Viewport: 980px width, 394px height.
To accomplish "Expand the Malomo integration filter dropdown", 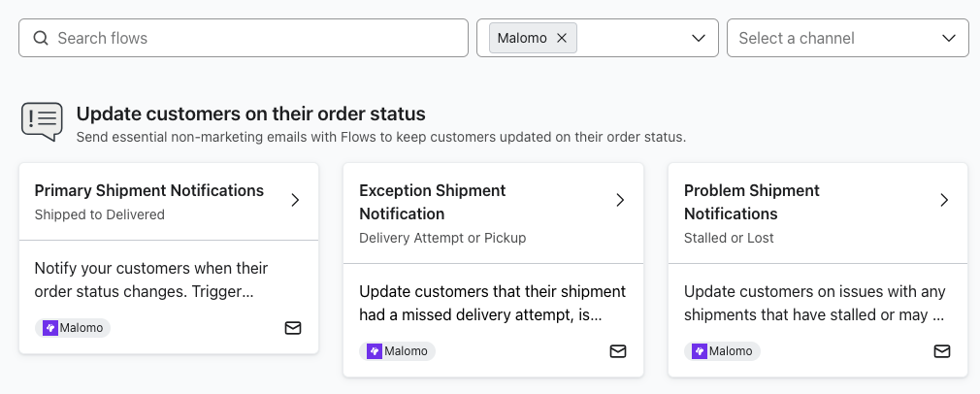I will (698, 39).
